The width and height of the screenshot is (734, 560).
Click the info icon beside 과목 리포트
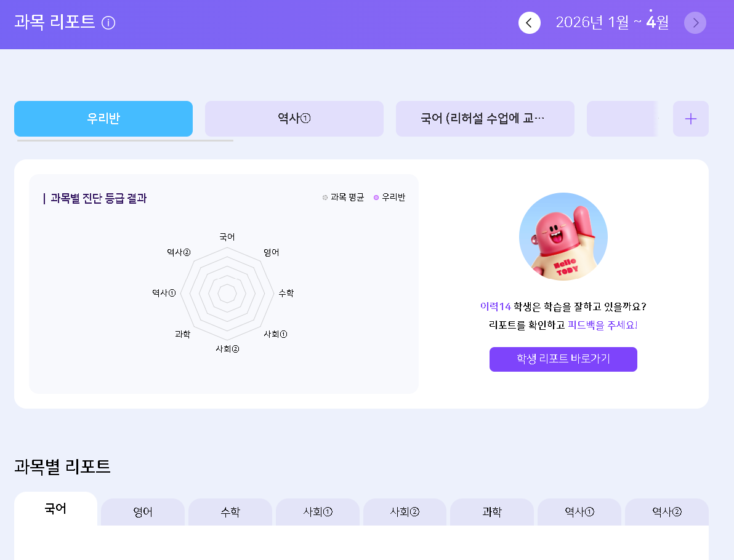[x=108, y=23]
